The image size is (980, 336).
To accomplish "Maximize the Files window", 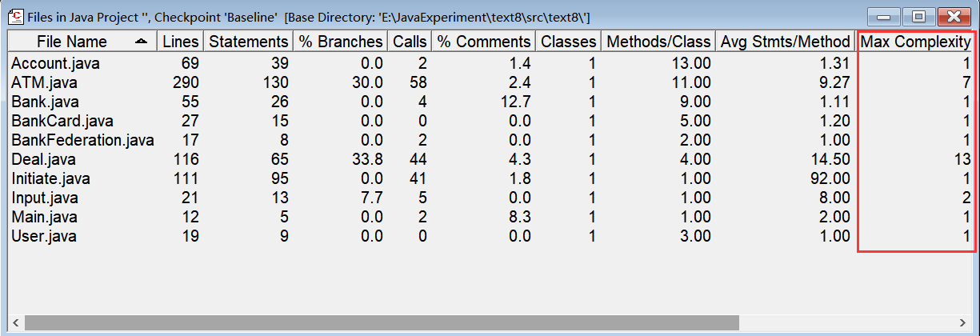I will tap(919, 16).
